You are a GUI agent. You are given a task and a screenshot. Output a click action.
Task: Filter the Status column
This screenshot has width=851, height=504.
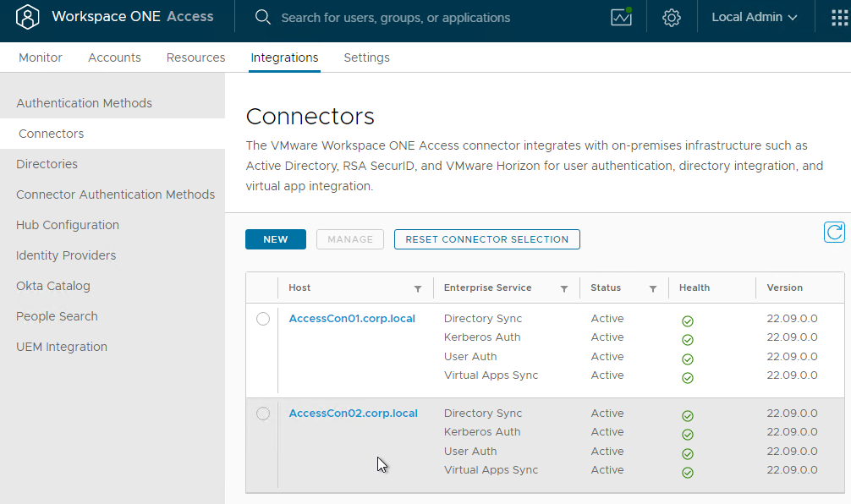[653, 288]
